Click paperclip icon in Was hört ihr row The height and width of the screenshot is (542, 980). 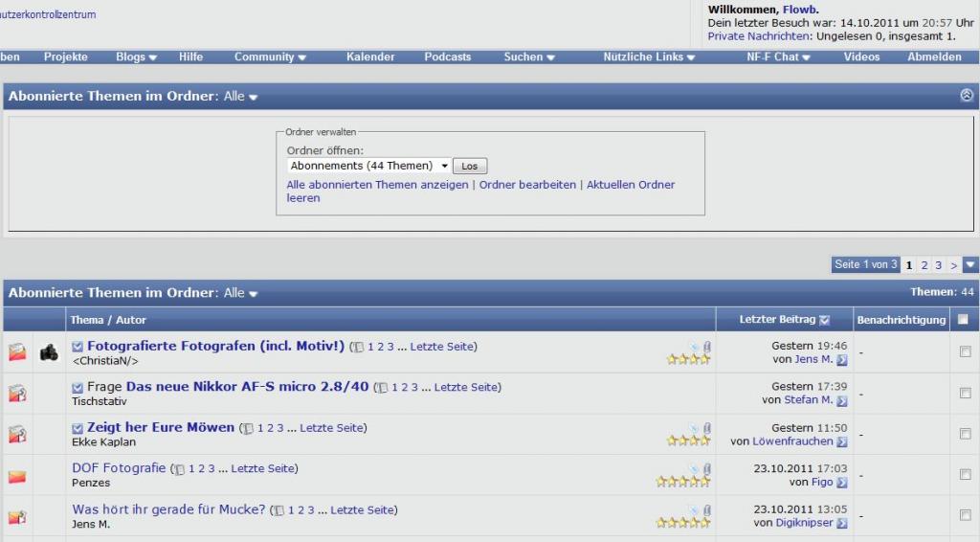tap(707, 510)
